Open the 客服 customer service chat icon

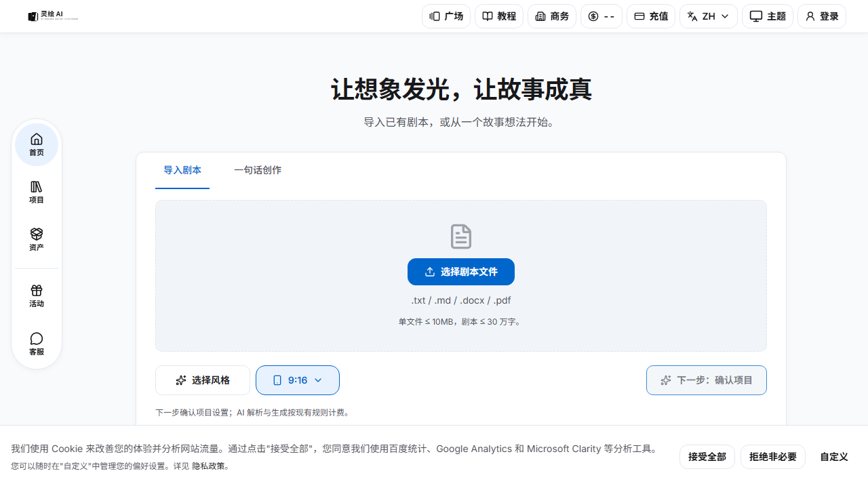37,344
